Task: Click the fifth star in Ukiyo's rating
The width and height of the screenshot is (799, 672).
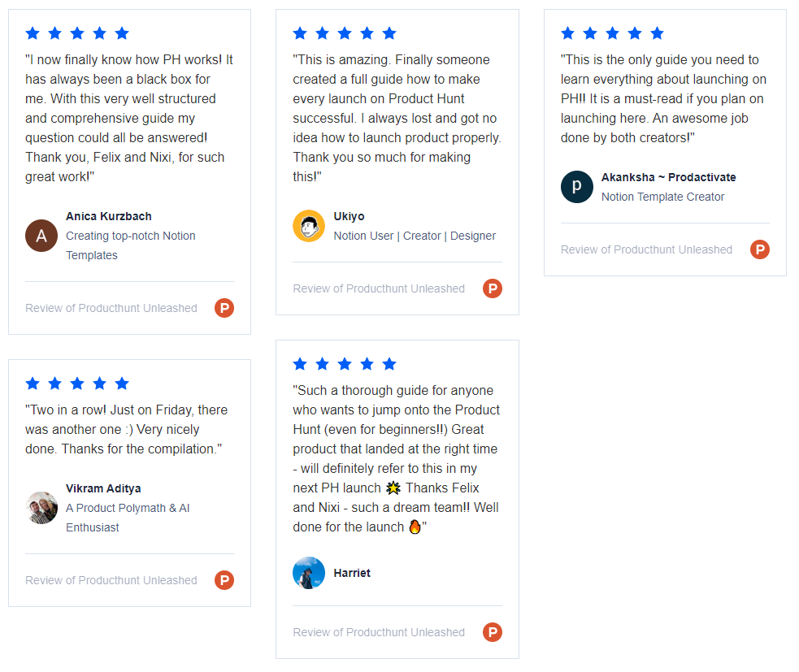Action: pyautogui.click(x=389, y=33)
